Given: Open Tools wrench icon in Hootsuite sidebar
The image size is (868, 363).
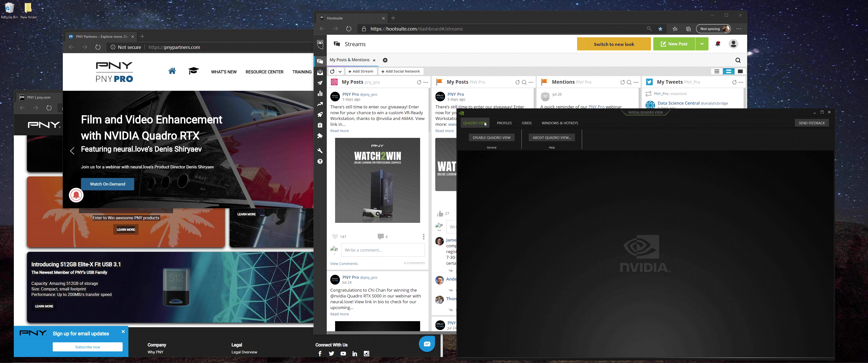Looking at the screenshot, I should [320, 150].
